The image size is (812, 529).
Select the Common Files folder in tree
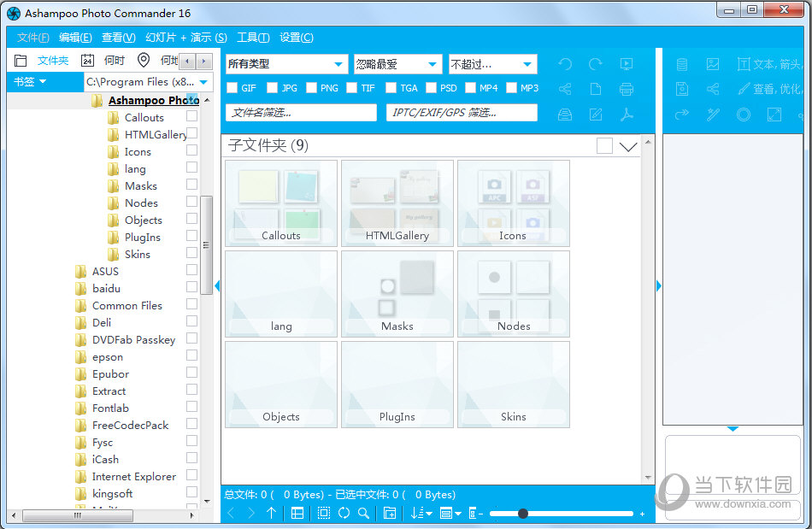127,305
